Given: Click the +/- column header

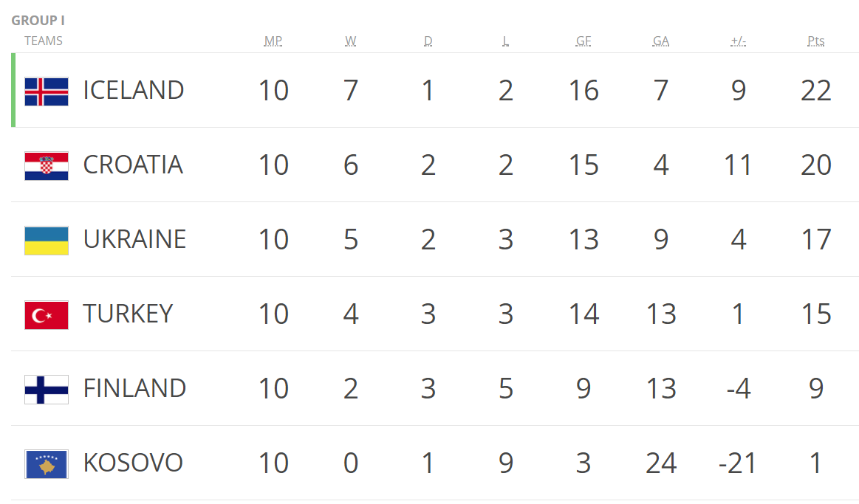Looking at the screenshot, I should [x=739, y=41].
